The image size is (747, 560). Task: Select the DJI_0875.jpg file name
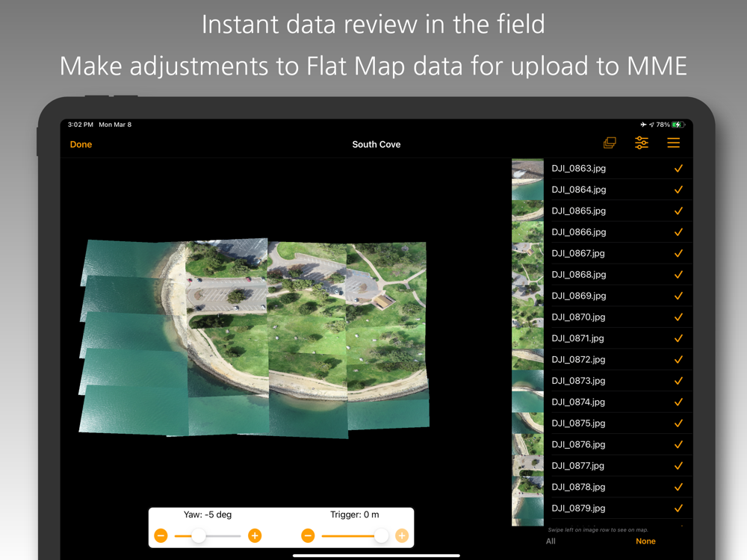pos(578,423)
